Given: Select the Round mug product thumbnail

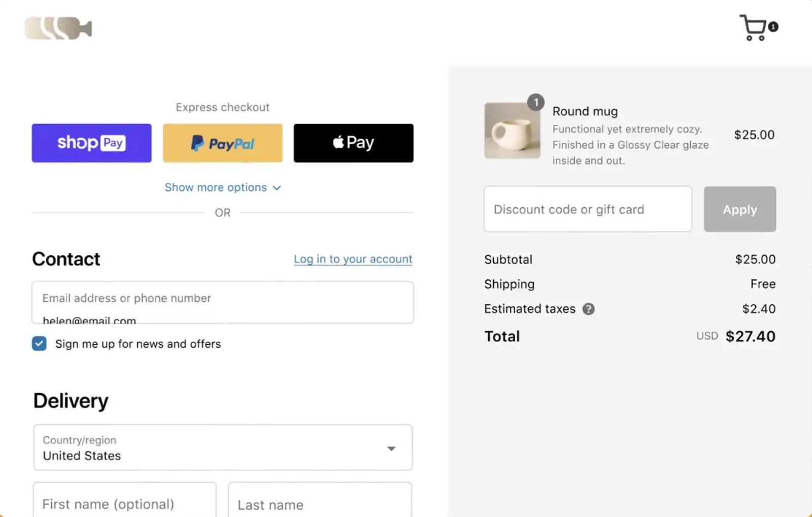Looking at the screenshot, I should [513, 131].
